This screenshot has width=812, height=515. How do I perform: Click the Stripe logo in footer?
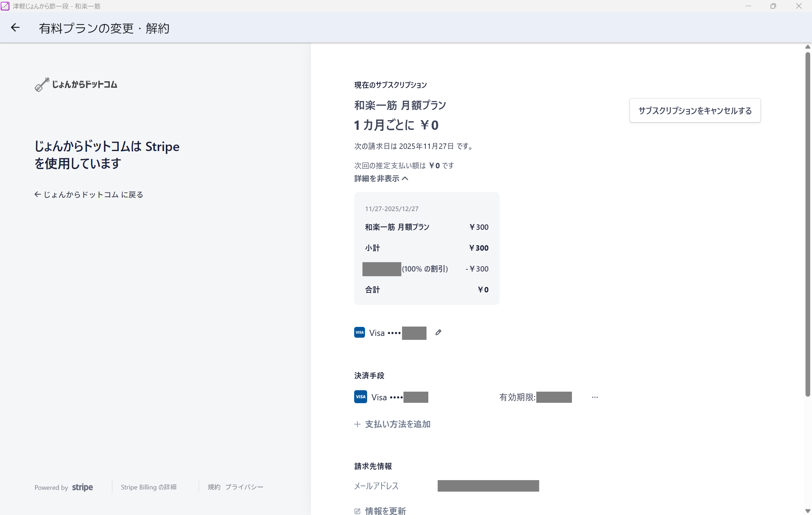[82, 487]
